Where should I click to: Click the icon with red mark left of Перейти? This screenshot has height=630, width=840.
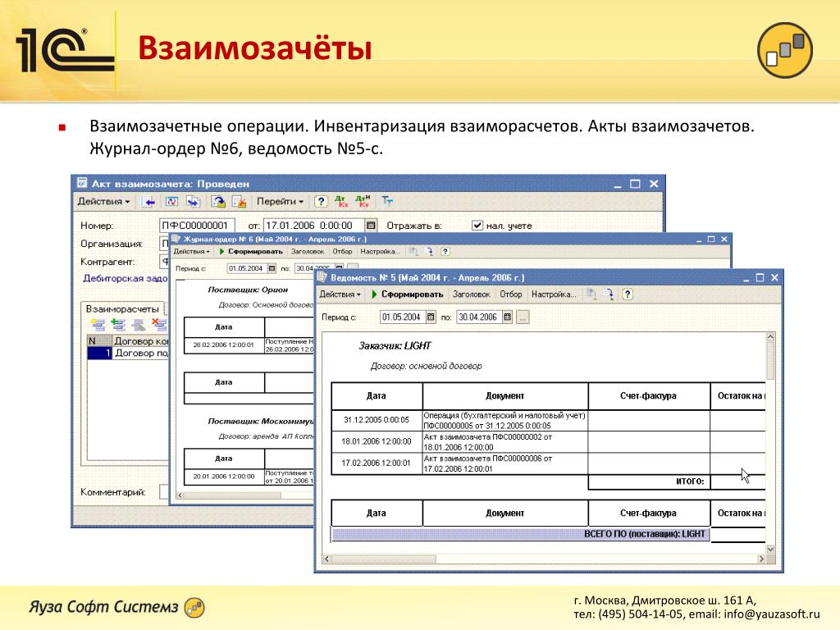click(239, 202)
